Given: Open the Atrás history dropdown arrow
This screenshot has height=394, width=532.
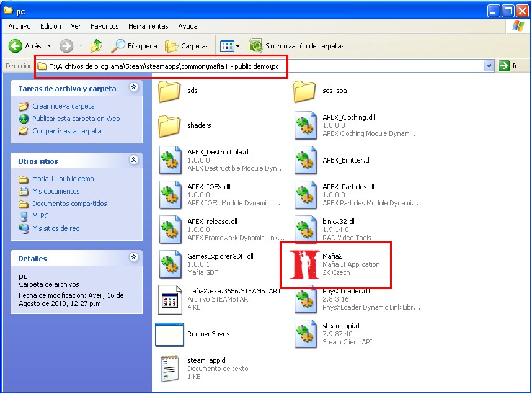Looking at the screenshot, I should [49, 46].
